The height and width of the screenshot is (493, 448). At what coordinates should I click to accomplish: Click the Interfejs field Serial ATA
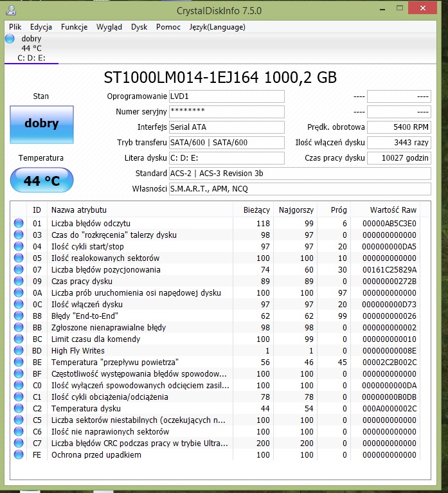coord(227,127)
